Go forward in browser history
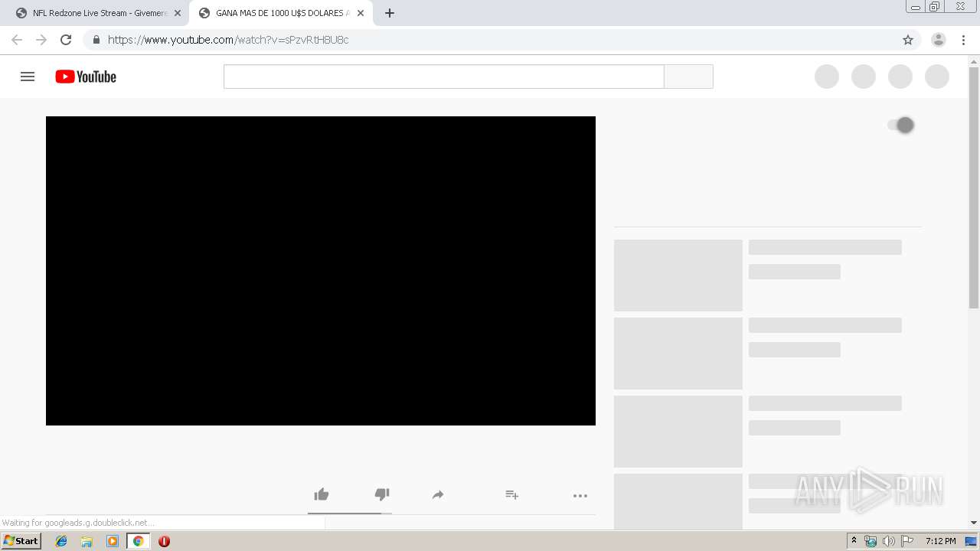 (41, 40)
